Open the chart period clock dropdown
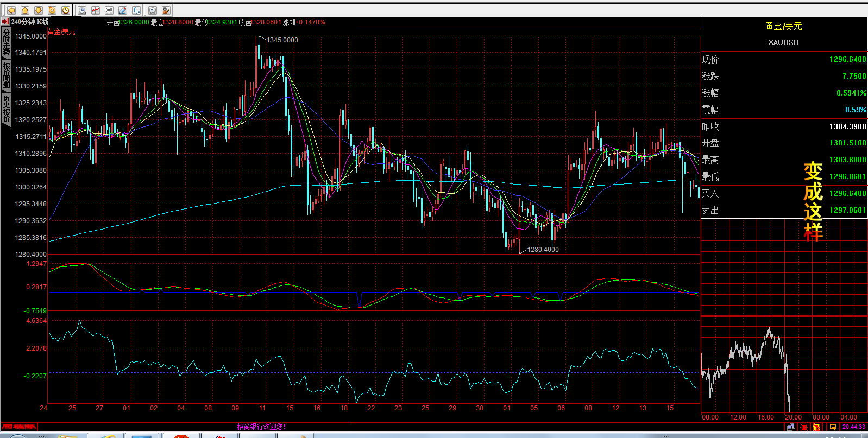 click(82, 10)
